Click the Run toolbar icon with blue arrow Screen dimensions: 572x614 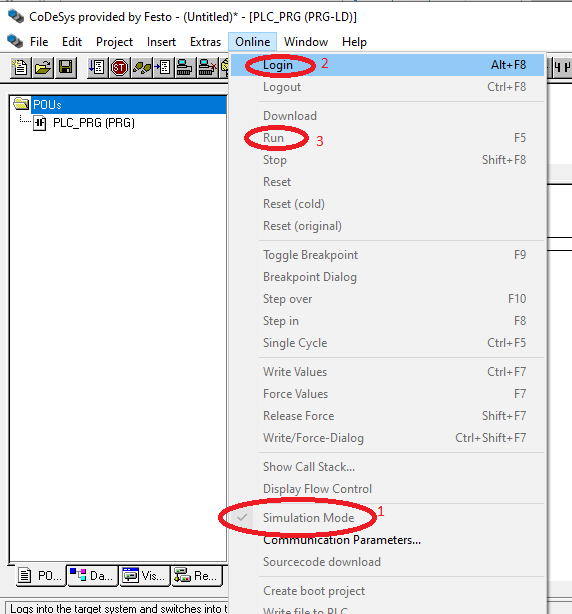(97, 68)
